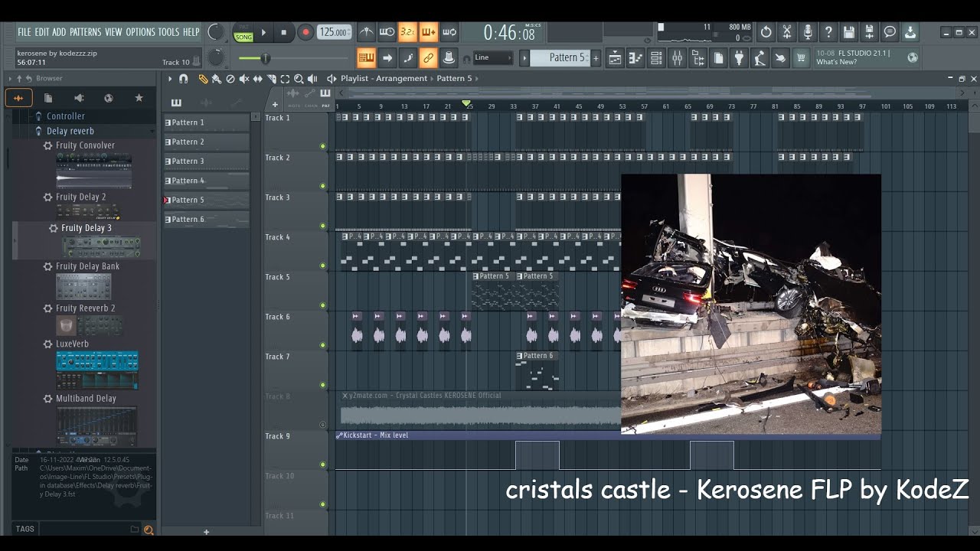
Task: Open the pattern selector arrow menu
Action: (x=524, y=57)
